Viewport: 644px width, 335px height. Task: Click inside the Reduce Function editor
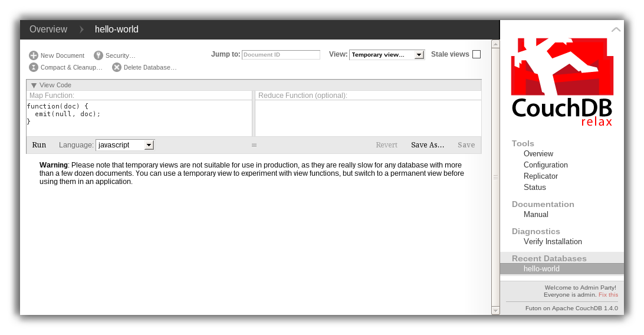369,118
